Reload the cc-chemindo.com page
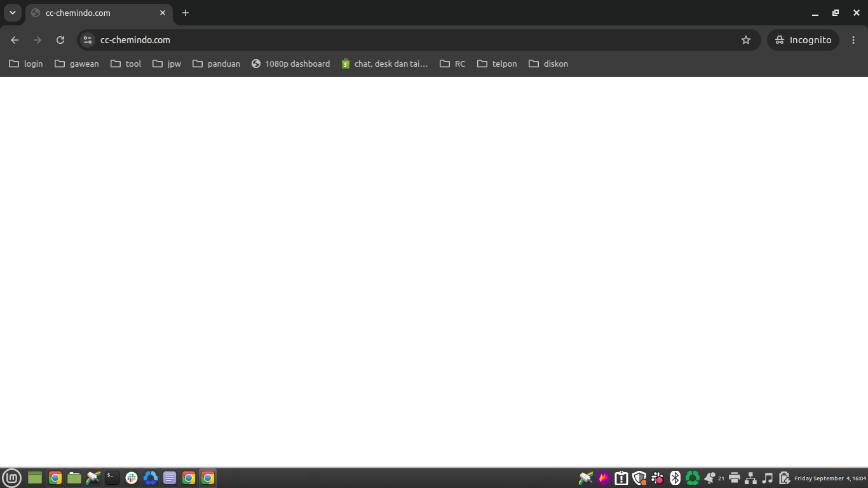 pyautogui.click(x=60, y=40)
